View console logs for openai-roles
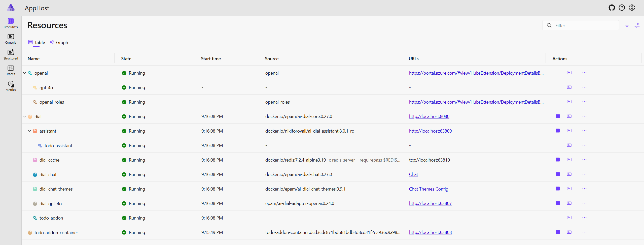644x245 pixels. (569, 102)
